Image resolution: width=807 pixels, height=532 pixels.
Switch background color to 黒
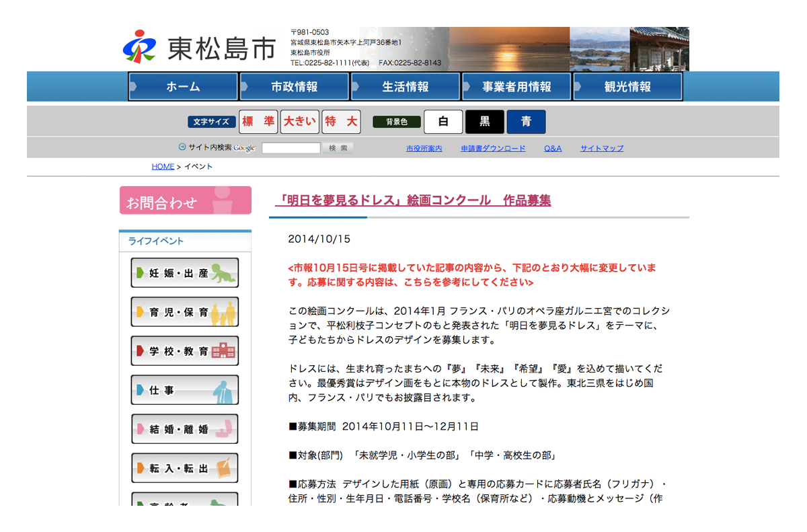click(484, 122)
